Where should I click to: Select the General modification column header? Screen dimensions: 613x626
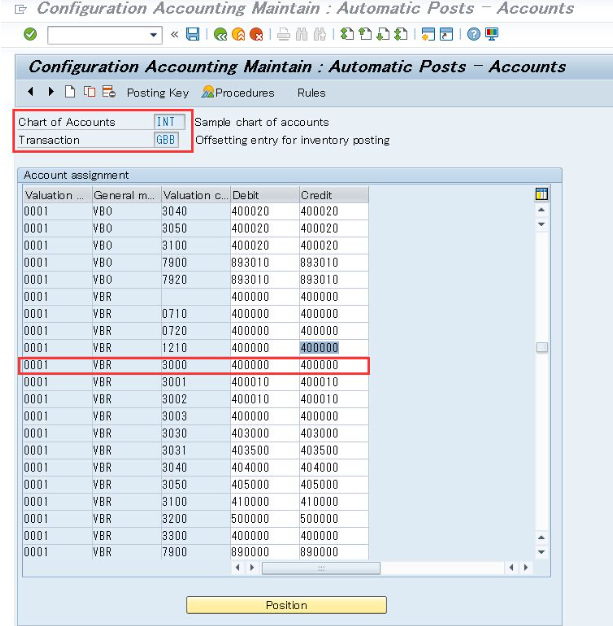click(x=127, y=195)
